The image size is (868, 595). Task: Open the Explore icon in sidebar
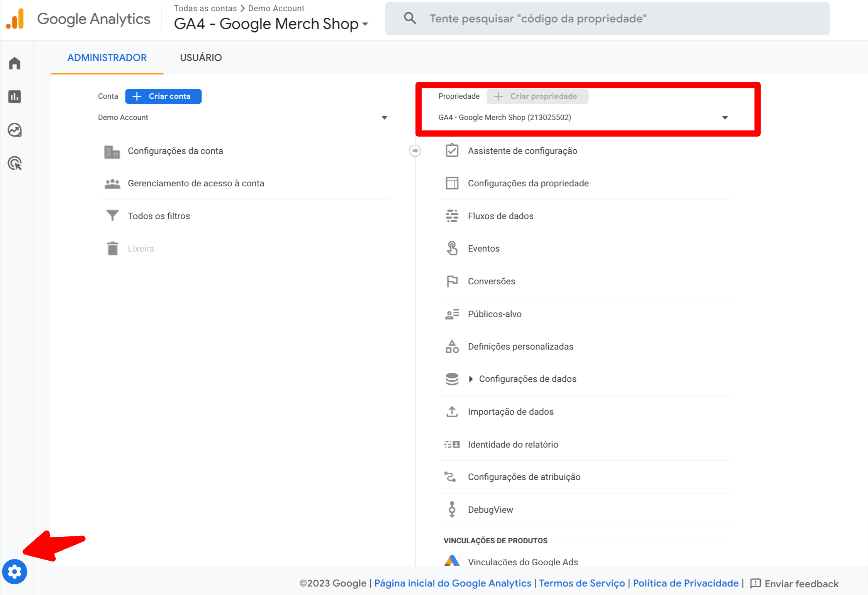coord(15,130)
